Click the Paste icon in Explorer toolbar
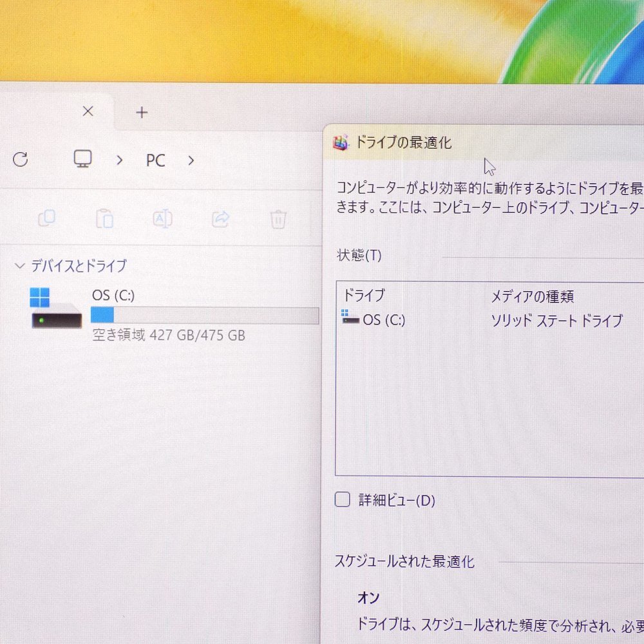The image size is (644, 644). (105, 218)
